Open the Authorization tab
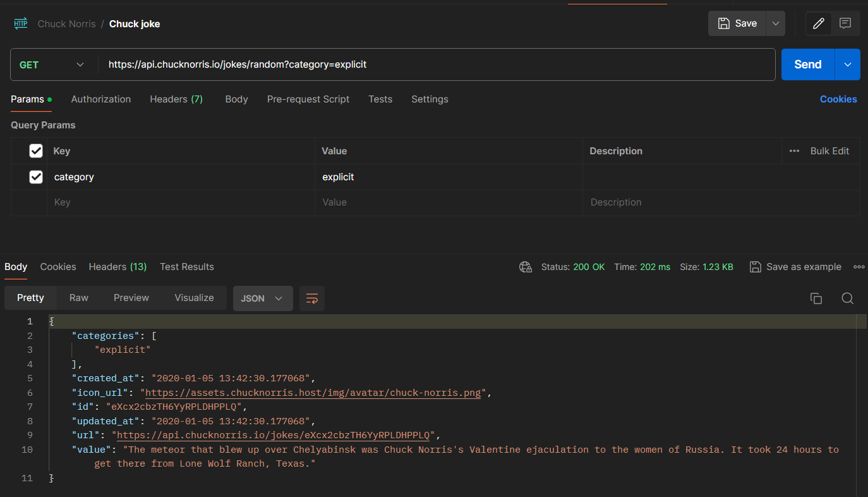 point(101,99)
